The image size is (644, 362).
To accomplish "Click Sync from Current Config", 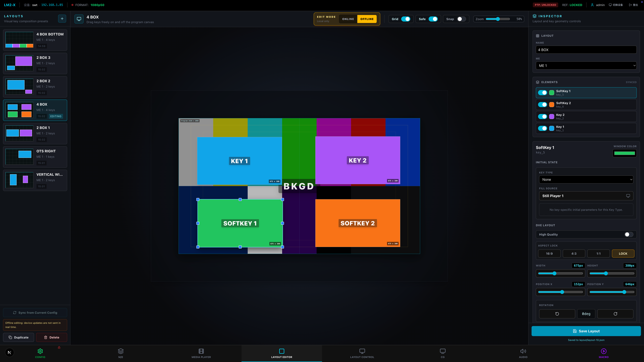I will (35, 312).
